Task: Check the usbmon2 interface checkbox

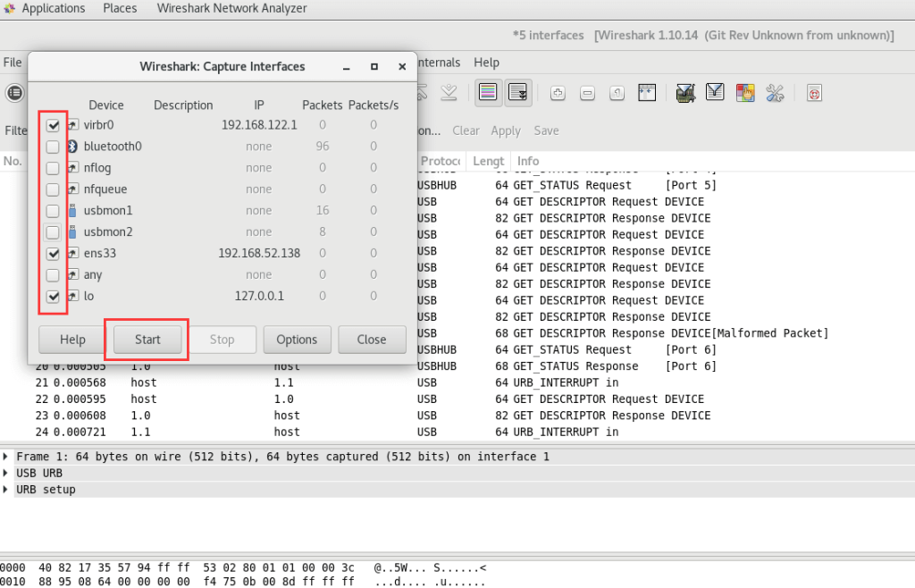Action: [x=53, y=232]
